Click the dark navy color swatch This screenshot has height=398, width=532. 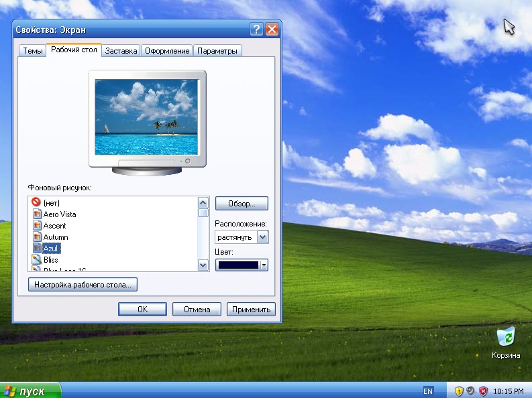pyautogui.click(x=238, y=265)
